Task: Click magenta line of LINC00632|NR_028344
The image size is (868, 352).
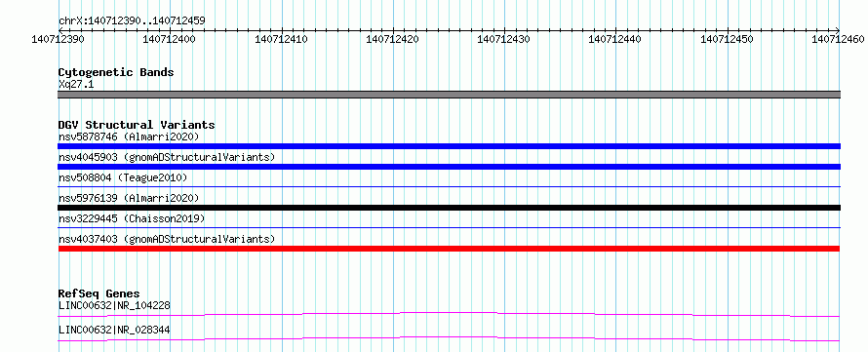Action: (x=449, y=338)
